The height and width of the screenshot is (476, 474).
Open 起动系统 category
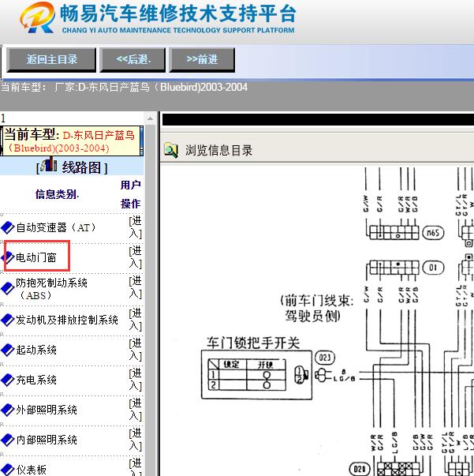tap(36, 350)
